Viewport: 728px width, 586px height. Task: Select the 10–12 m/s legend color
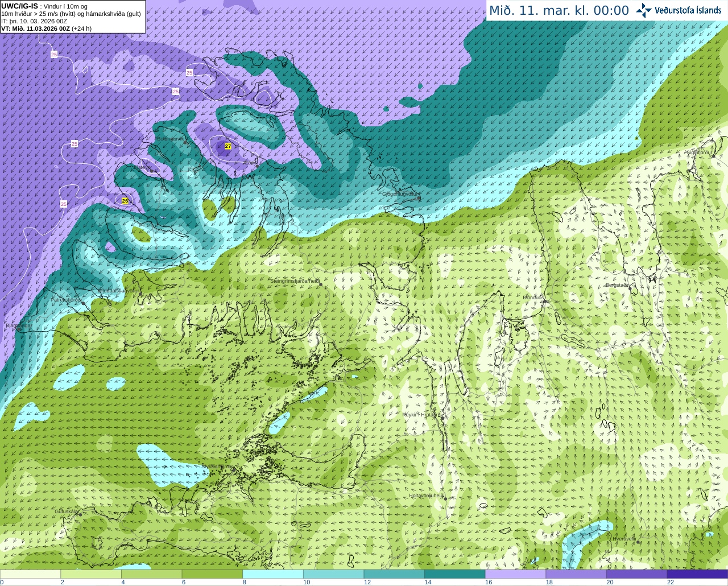coord(333,574)
